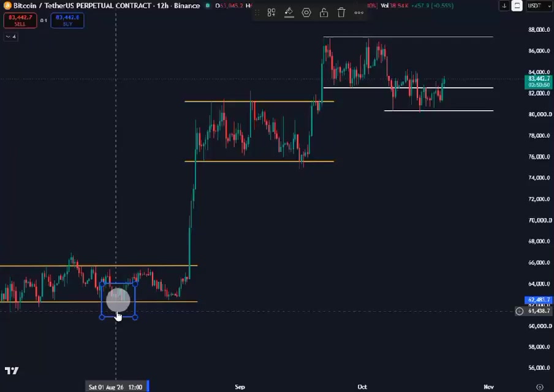Click the green market status dot
554x392 pixels.
click(208, 6)
